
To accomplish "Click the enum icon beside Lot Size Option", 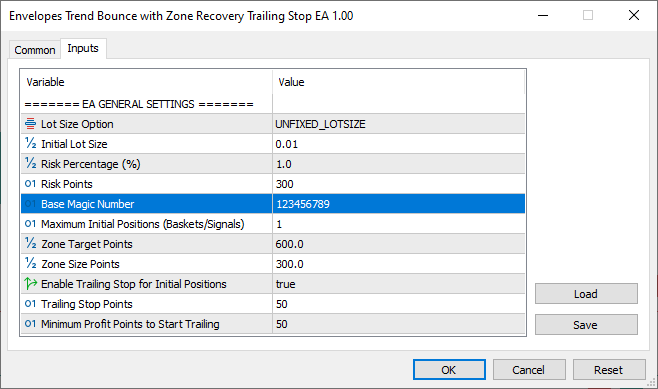I will pos(30,124).
